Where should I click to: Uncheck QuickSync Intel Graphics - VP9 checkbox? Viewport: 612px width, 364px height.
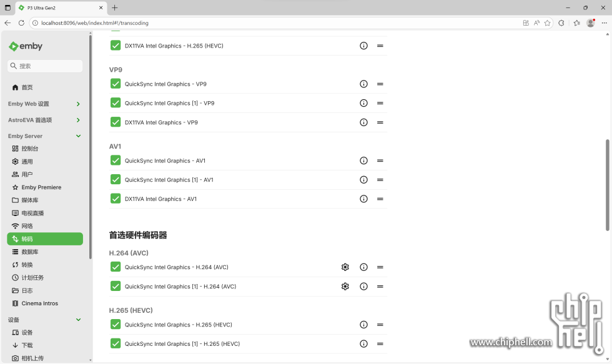116,84
